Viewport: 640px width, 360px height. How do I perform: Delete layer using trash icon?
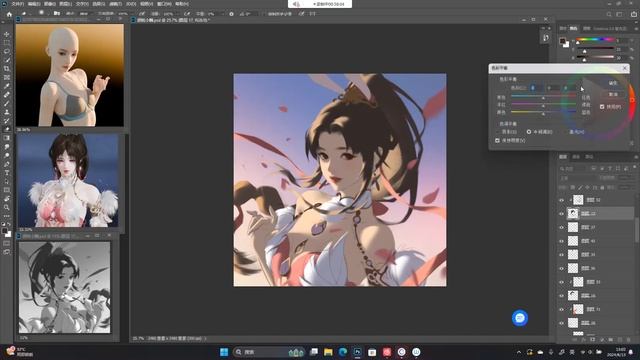[629, 340]
